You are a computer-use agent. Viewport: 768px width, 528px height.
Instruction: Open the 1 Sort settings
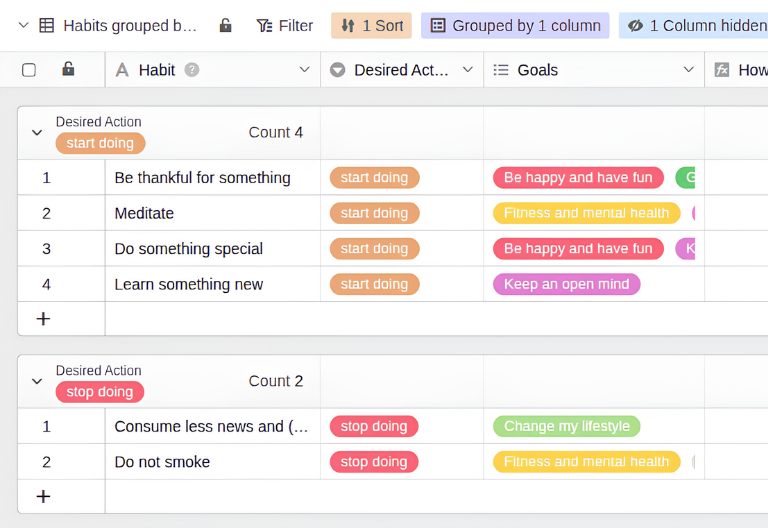click(x=371, y=25)
